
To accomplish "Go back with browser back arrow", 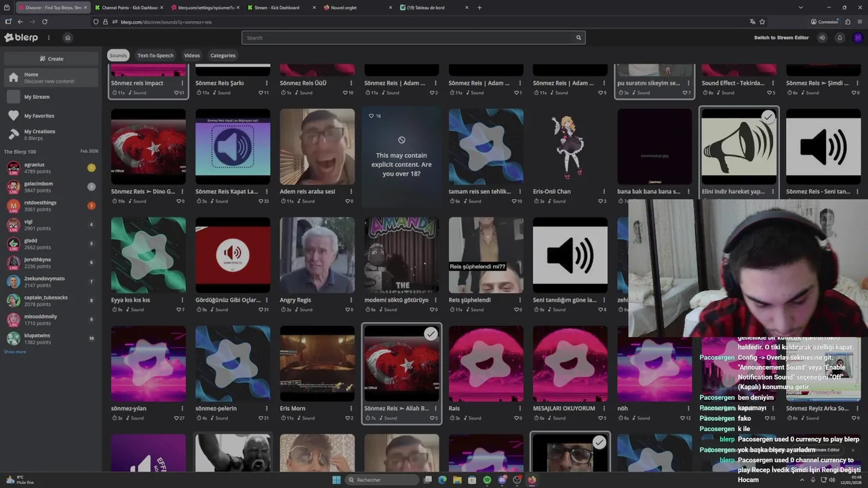I will pos(20,22).
